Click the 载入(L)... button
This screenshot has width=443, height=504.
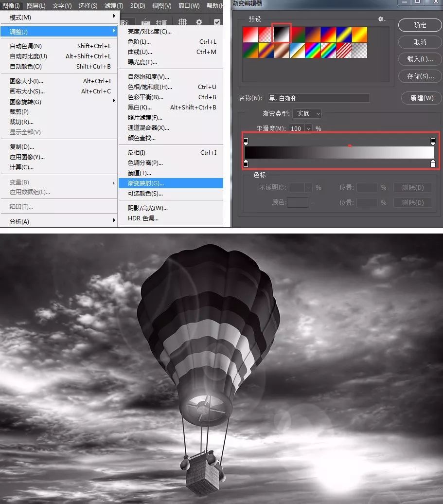pyautogui.click(x=420, y=59)
